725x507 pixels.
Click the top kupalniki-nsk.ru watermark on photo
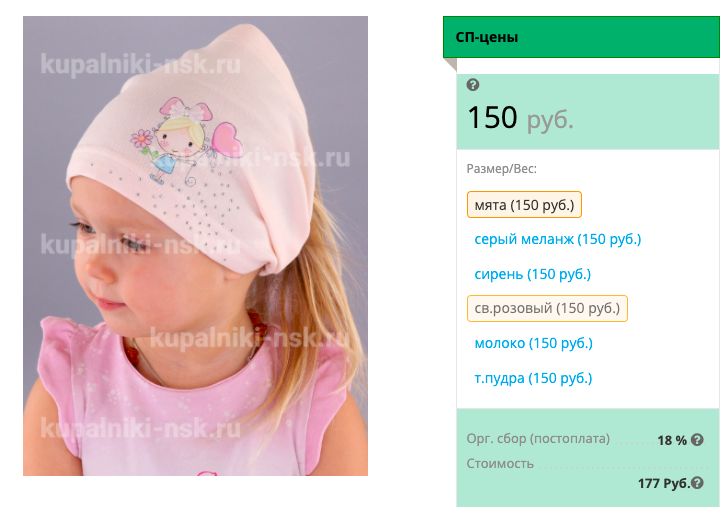coord(141,64)
